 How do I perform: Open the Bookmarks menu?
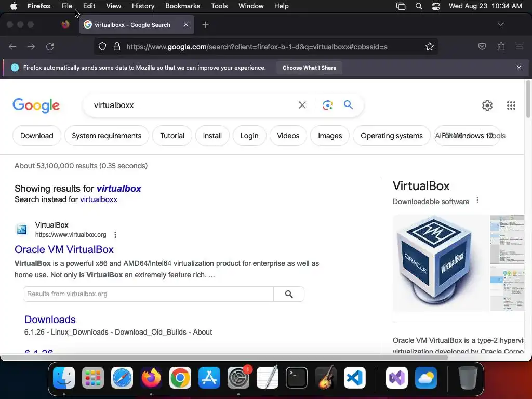point(182,6)
